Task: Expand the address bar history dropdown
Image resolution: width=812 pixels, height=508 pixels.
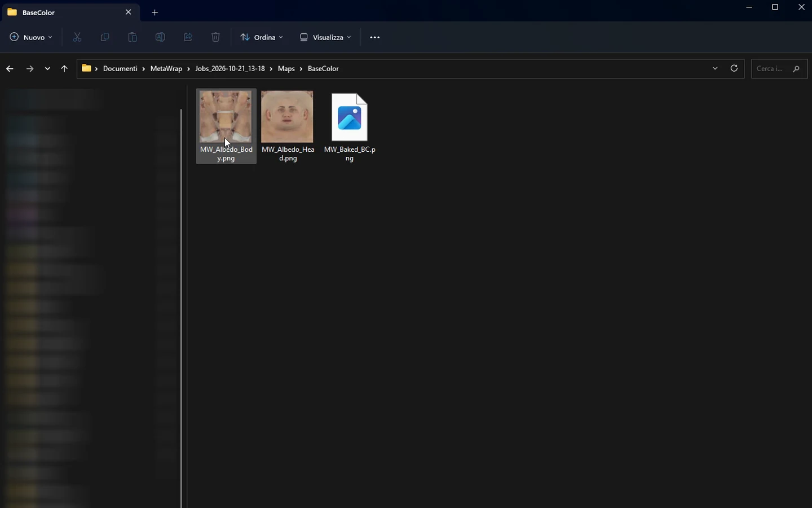Action: [715, 68]
